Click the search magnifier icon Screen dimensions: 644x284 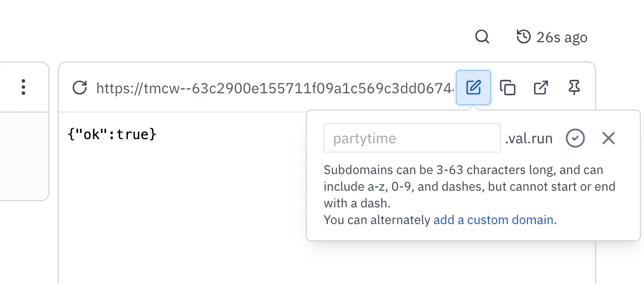pos(482,37)
